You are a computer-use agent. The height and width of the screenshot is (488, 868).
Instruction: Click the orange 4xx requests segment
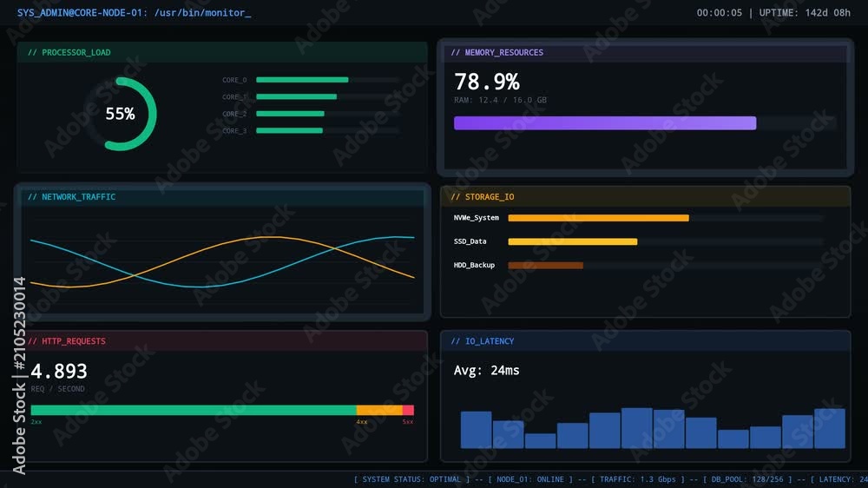click(379, 411)
